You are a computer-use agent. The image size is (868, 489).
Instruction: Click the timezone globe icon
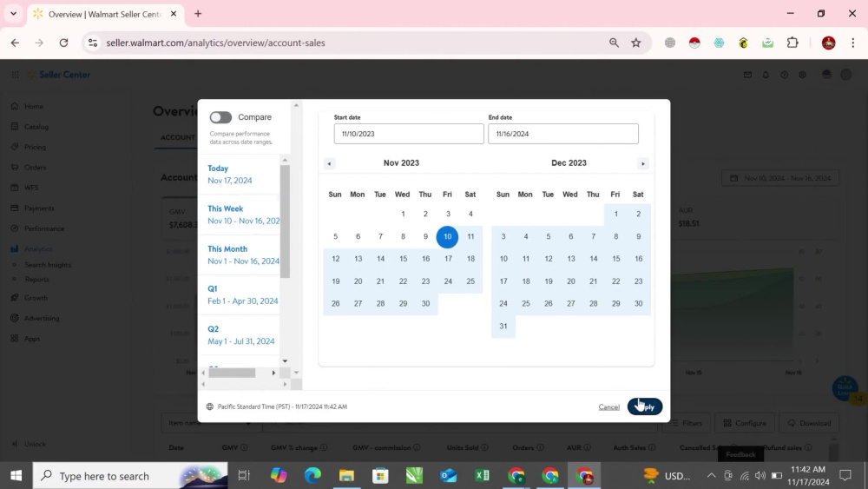coord(210,406)
